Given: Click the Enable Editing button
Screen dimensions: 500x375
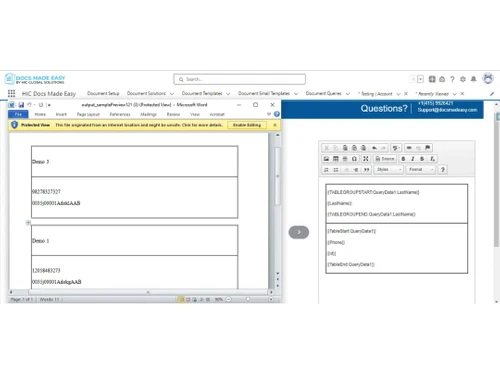Looking at the screenshot, I should click(x=247, y=125).
